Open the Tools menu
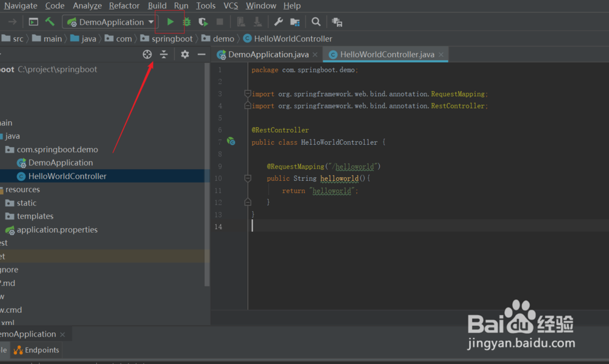 205,6
